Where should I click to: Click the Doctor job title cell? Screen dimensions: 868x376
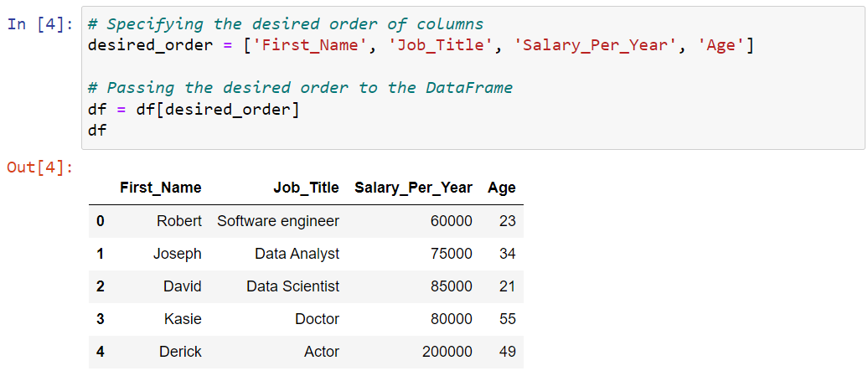point(318,319)
